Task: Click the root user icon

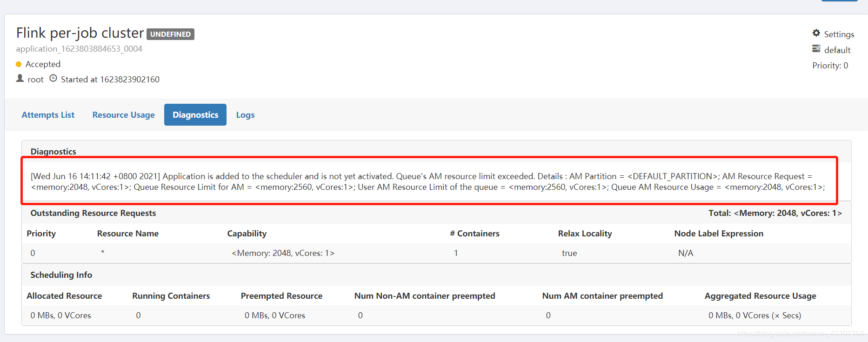Action: pyautogui.click(x=20, y=78)
